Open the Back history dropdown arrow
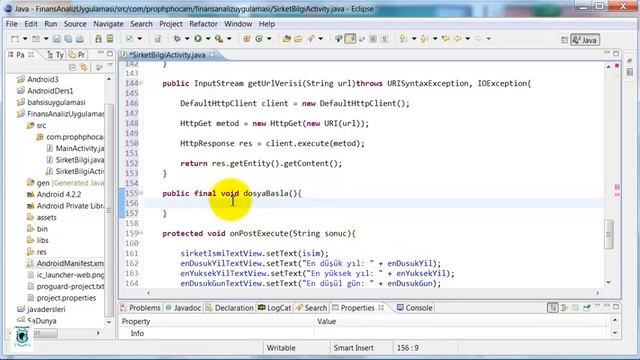The image size is (640, 360). click(467, 39)
